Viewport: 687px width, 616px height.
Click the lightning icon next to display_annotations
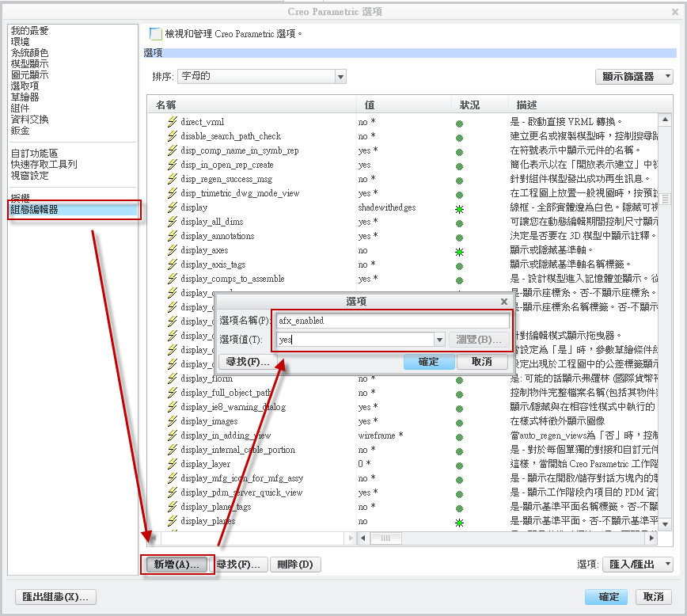172,236
